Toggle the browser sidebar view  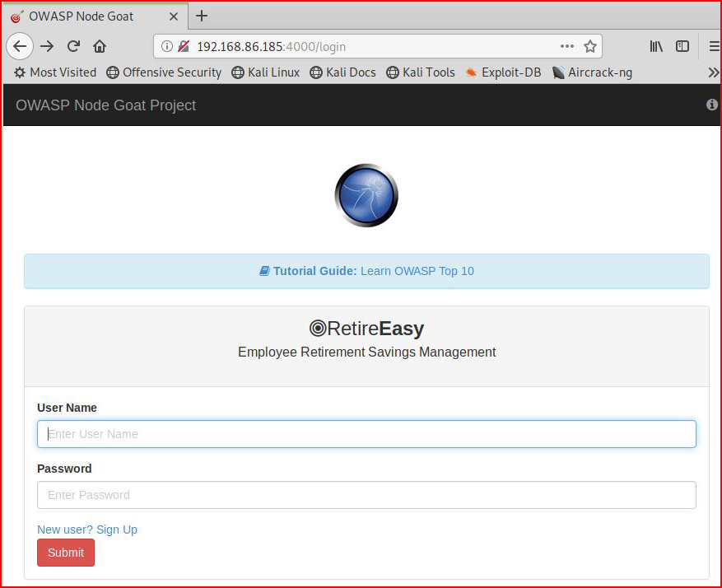682,46
